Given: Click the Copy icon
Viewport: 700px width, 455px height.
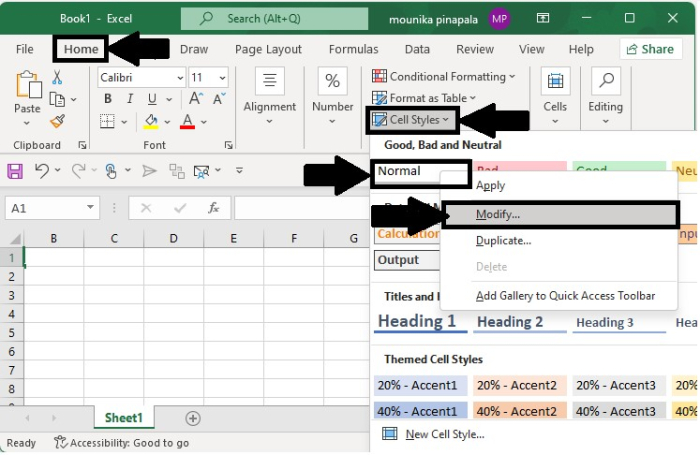Looking at the screenshot, I should [x=57, y=99].
